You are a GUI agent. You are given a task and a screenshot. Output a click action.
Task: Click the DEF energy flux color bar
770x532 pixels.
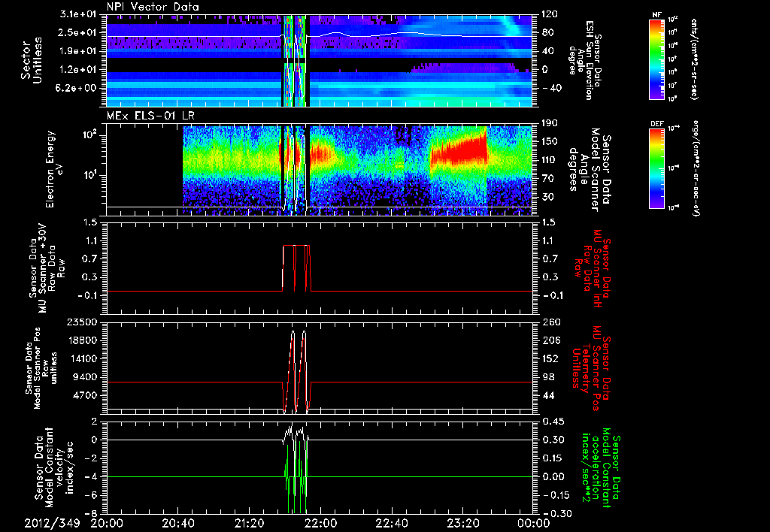coord(656,168)
